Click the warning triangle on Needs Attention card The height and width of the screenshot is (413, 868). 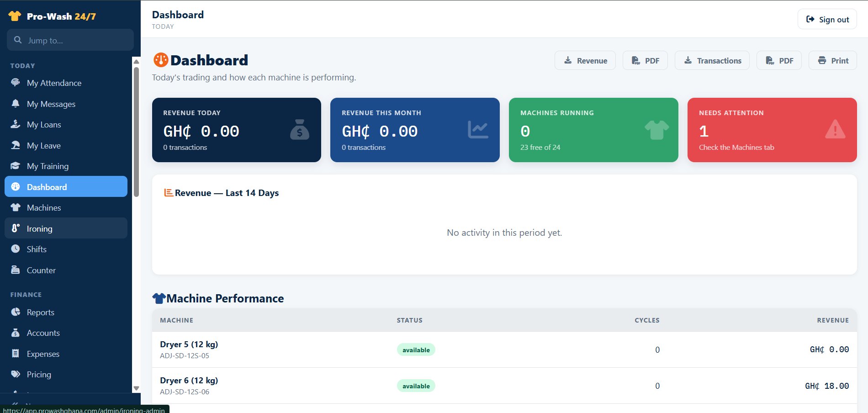click(835, 129)
